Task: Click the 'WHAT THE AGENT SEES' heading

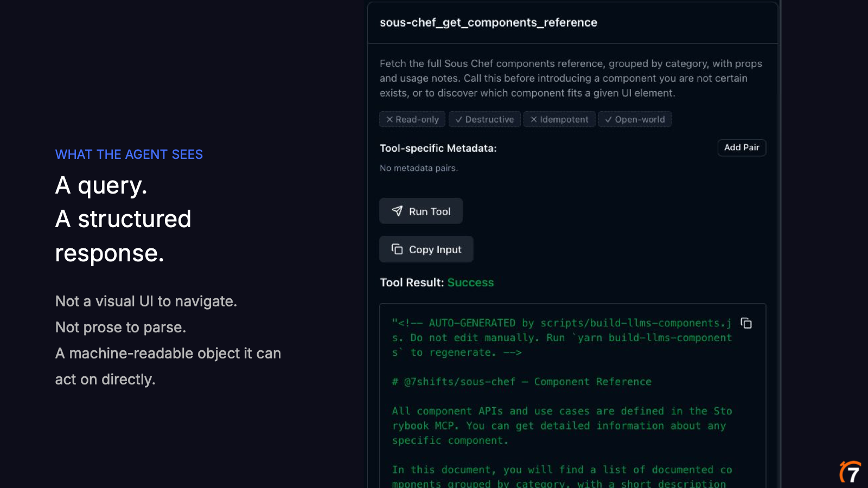Action: (x=129, y=155)
